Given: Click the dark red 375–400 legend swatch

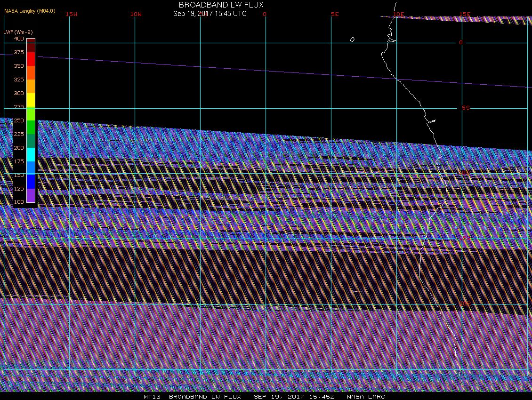Looking at the screenshot, I should click(31, 45).
